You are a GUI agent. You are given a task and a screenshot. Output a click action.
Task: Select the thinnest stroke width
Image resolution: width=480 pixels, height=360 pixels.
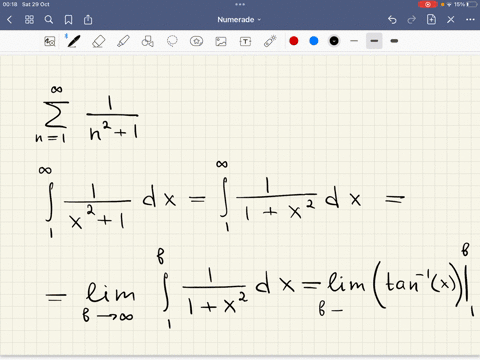[354, 41]
